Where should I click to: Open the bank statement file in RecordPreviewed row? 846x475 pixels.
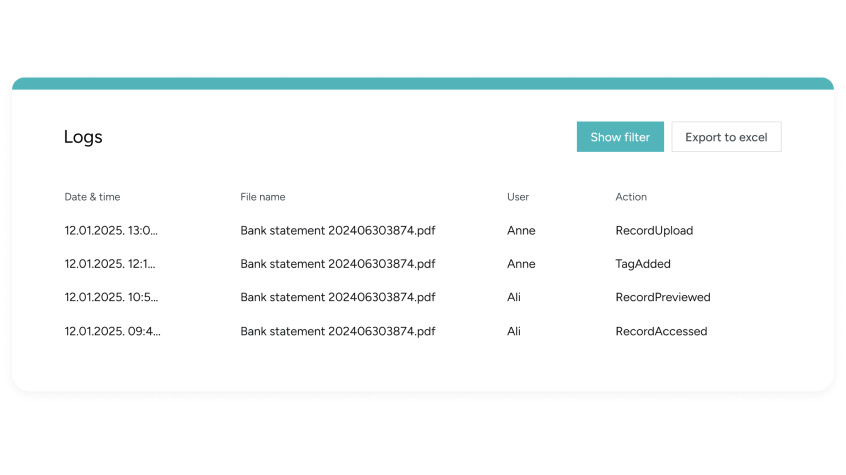pos(337,297)
